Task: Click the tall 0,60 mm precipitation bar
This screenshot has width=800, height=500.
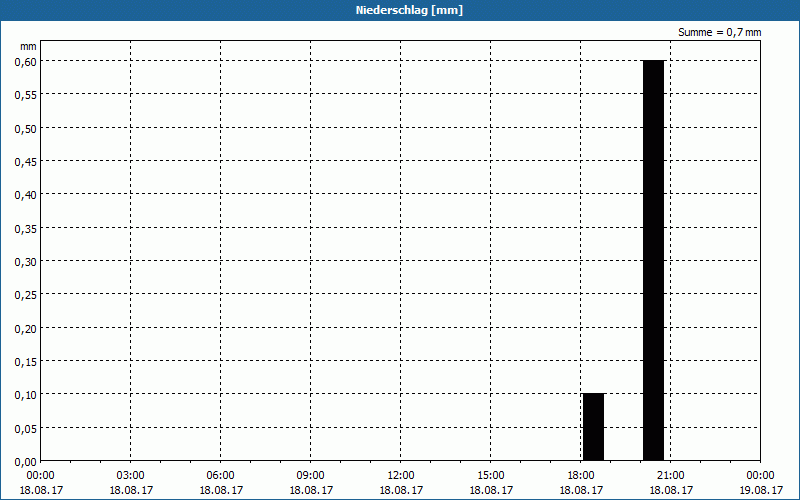Action: tap(654, 260)
